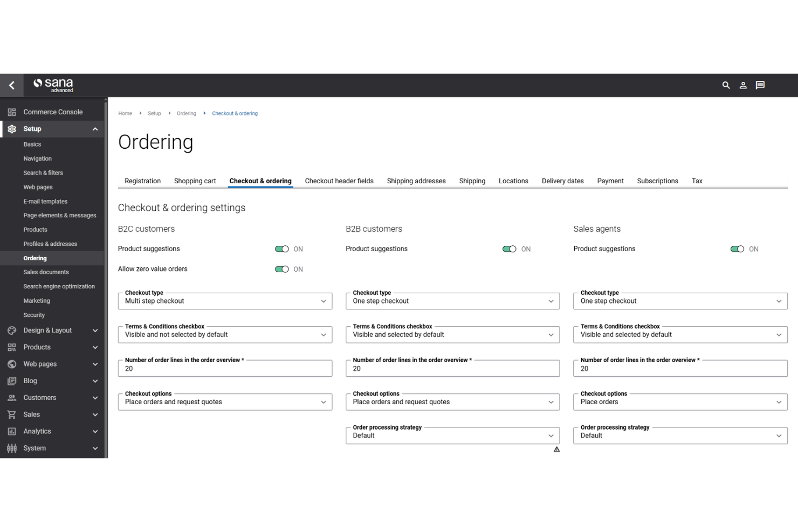The height and width of the screenshot is (532, 798).
Task: Expand the Products section chevron
Action: pyautogui.click(x=95, y=347)
